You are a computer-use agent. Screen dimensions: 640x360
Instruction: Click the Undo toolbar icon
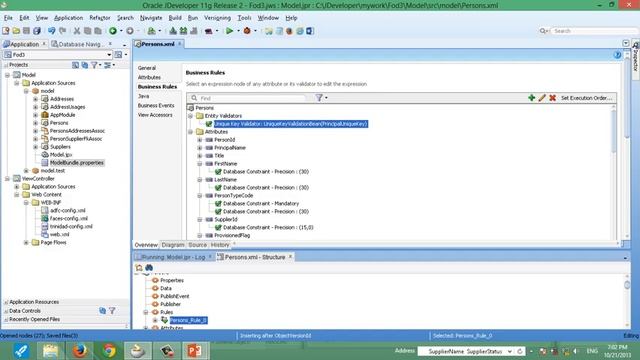point(51,31)
